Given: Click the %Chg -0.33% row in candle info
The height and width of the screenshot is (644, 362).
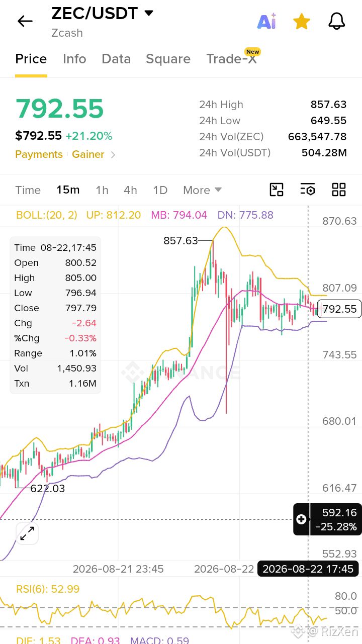Looking at the screenshot, I should tap(55, 338).
